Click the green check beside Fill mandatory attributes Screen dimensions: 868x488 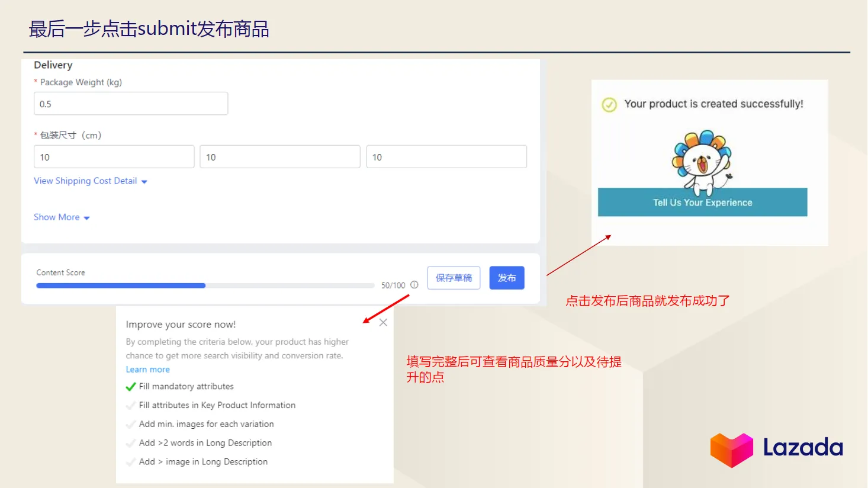(x=131, y=387)
